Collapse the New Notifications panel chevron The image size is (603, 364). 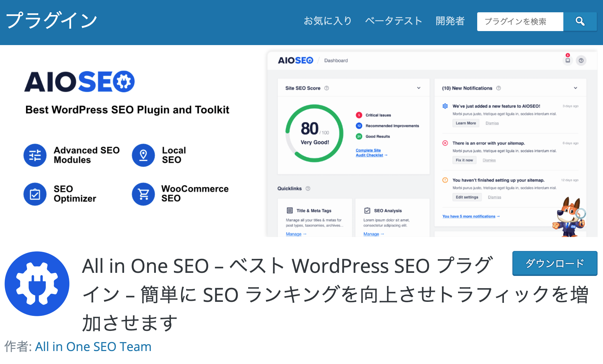[575, 88]
